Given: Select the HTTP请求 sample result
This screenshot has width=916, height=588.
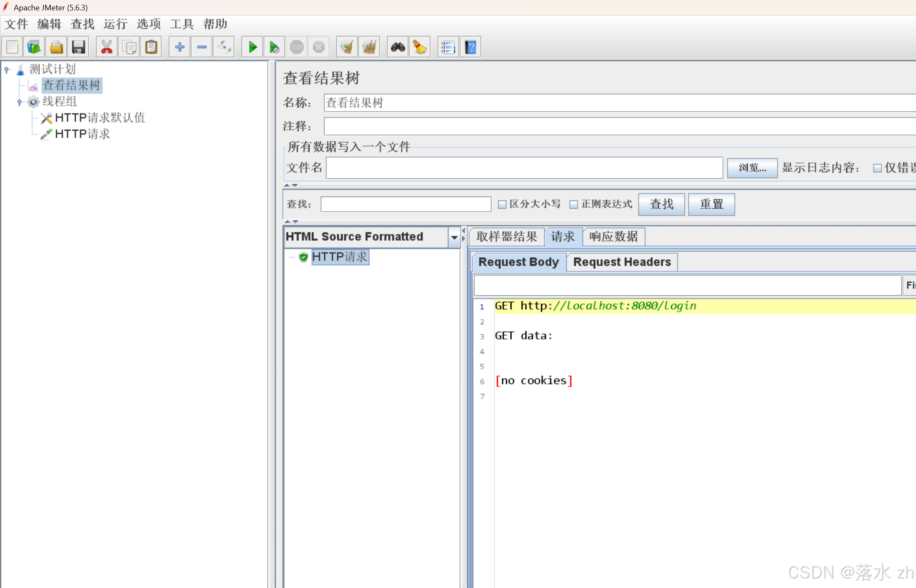Looking at the screenshot, I should point(340,257).
